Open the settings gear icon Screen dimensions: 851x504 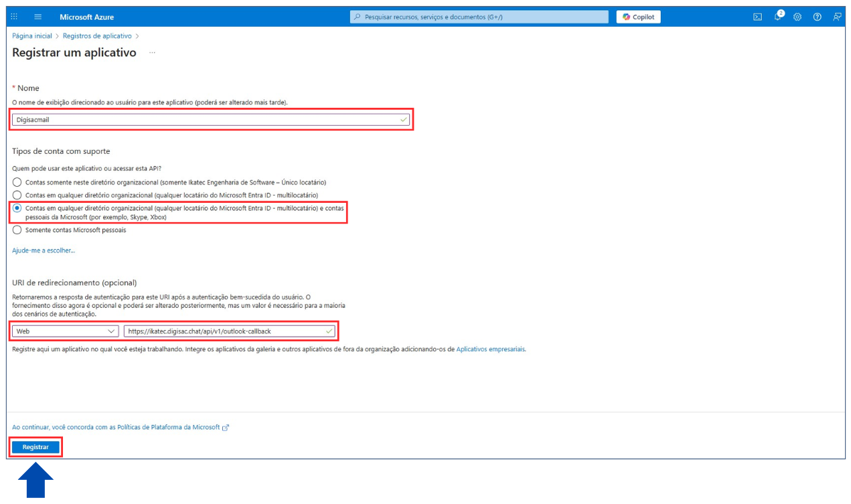797,17
